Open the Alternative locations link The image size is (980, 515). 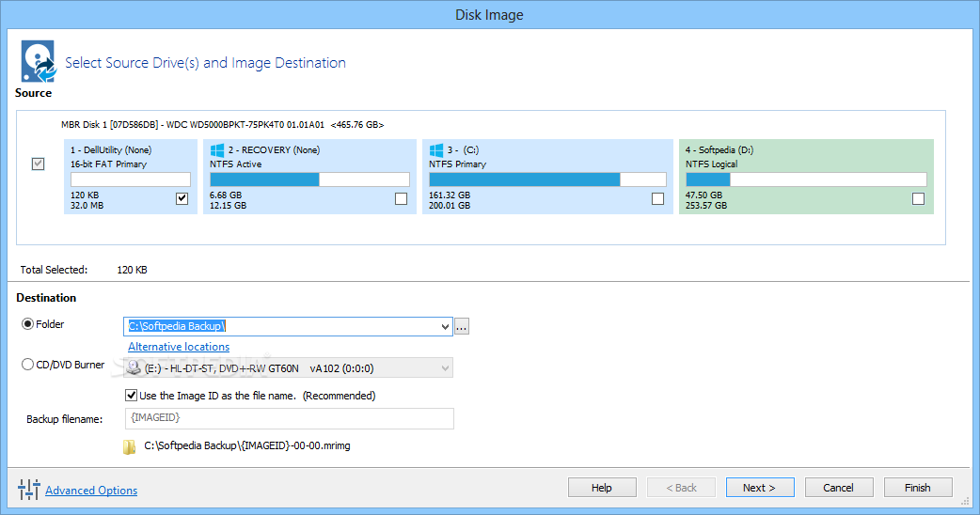(179, 347)
